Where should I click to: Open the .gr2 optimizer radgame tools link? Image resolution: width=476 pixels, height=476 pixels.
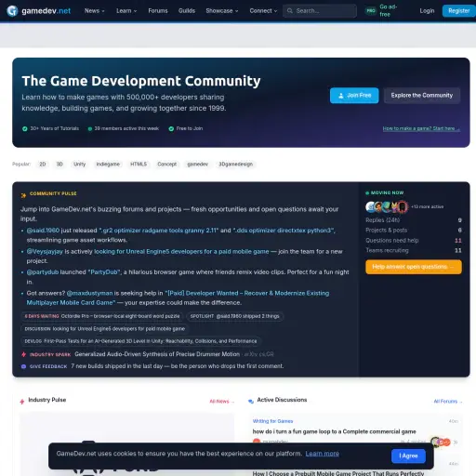[159, 231]
